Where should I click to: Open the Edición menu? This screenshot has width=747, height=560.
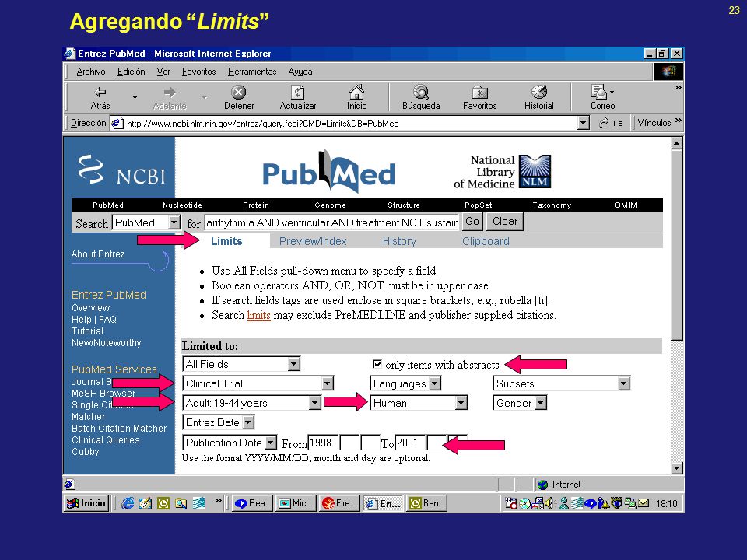pyautogui.click(x=131, y=72)
